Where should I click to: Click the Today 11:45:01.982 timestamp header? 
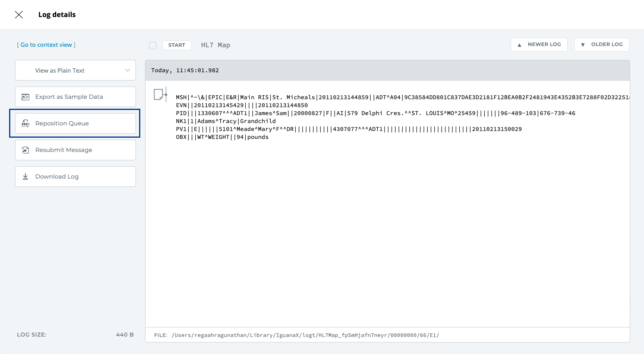pyautogui.click(x=185, y=70)
